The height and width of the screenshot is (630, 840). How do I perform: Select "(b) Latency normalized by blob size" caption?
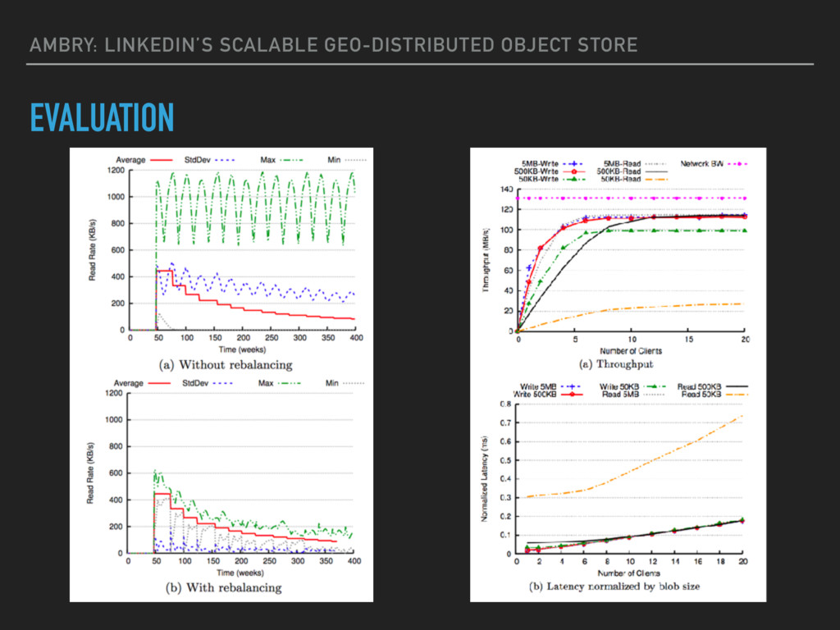tap(614, 587)
